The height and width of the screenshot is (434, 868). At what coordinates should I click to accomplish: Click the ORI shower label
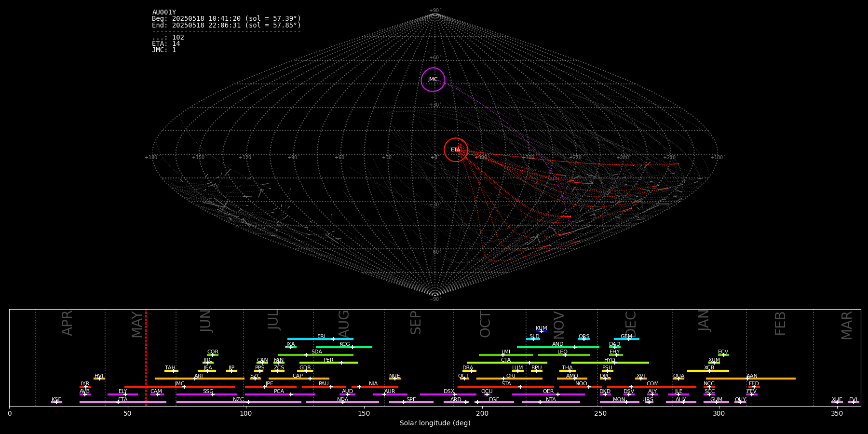coord(511,376)
